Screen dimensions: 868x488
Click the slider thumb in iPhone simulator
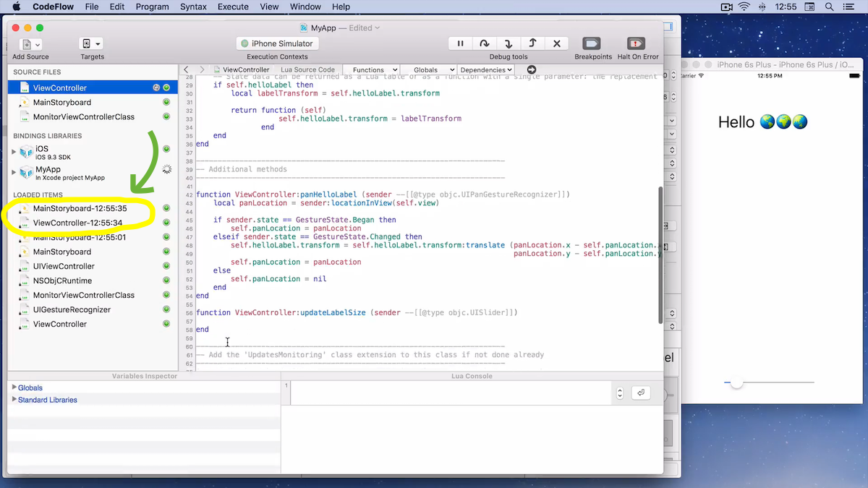[x=736, y=382]
